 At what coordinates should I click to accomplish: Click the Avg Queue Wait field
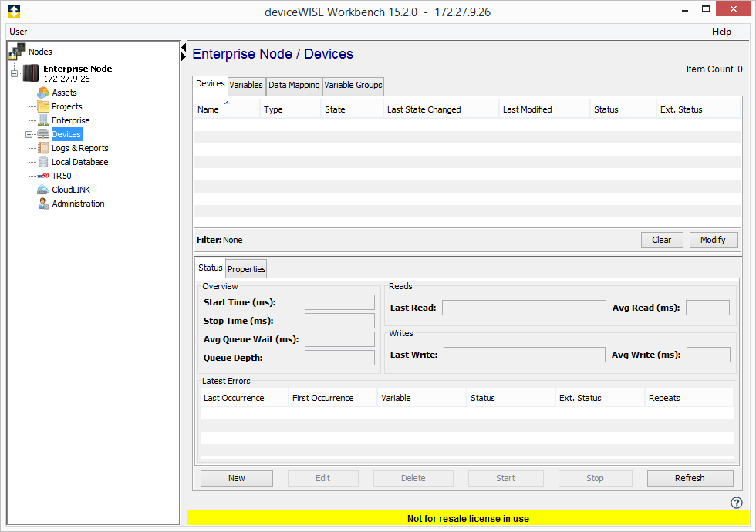click(x=339, y=339)
